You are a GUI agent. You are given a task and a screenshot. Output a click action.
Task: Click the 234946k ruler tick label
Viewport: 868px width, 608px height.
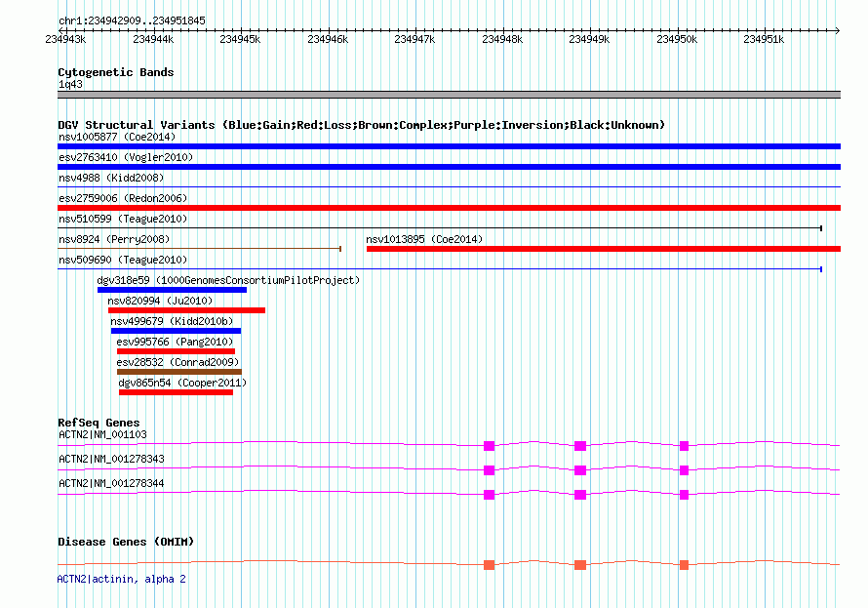tap(328, 39)
